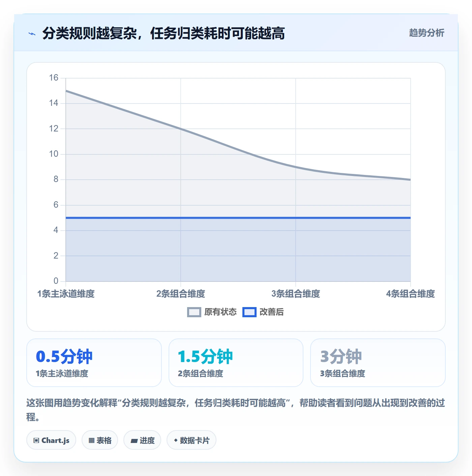
Task: Toggle the 原有状态 legend series
Action: click(x=212, y=312)
